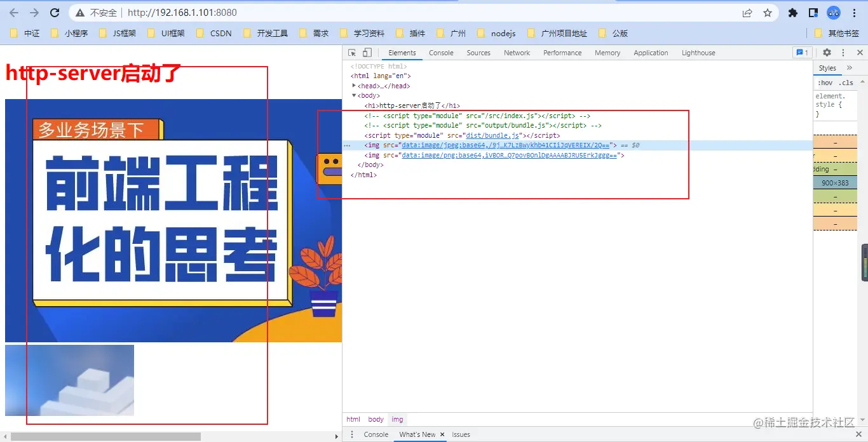Open the 插件 bookmark folder
This screenshot has width=868, height=442.
411,33
